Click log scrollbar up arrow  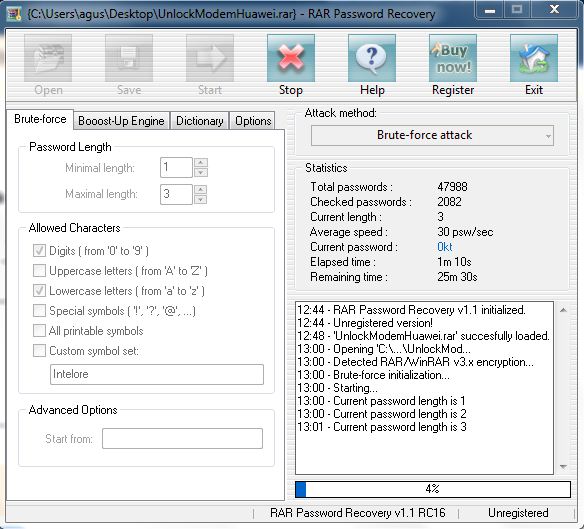(x=563, y=310)
